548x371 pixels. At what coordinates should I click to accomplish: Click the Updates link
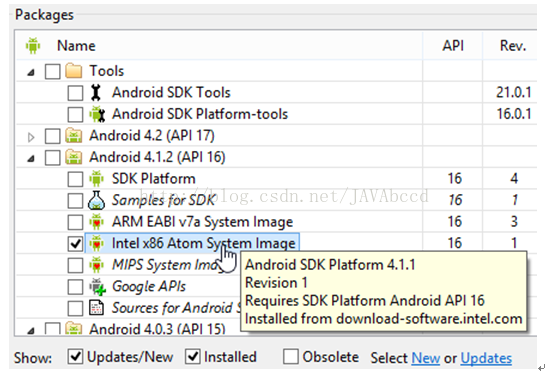coord(486,358)
